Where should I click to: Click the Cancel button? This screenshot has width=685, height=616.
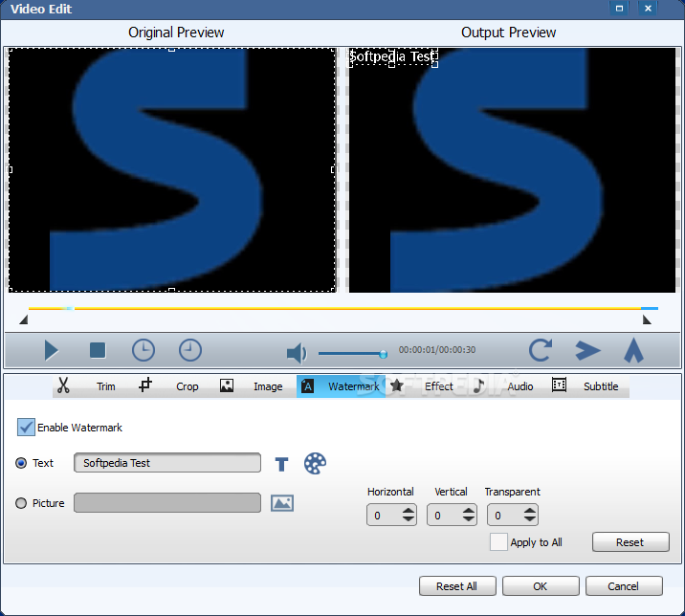(x=624, y=585)
